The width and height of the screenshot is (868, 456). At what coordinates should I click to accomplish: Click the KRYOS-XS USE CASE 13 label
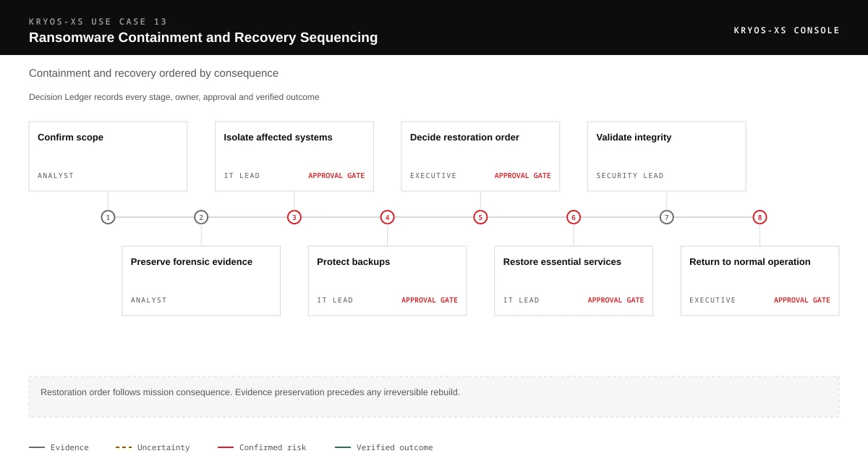click(98, 22)
